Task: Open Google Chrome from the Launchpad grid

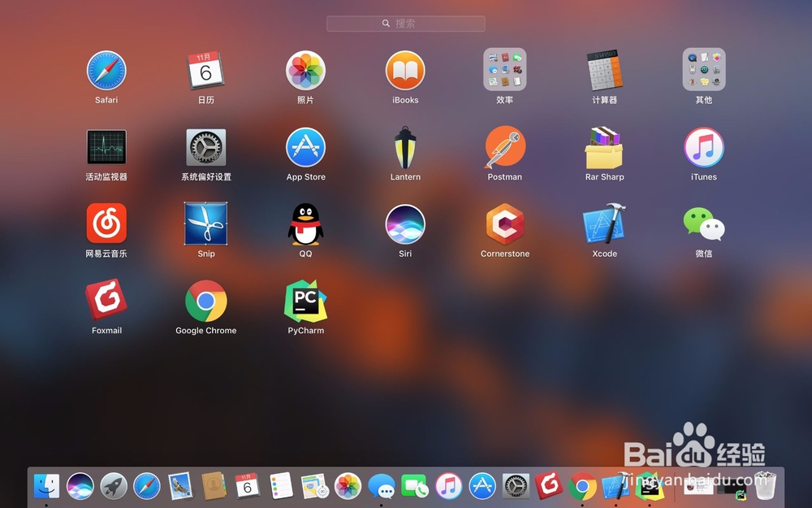Action: (205, 301)
